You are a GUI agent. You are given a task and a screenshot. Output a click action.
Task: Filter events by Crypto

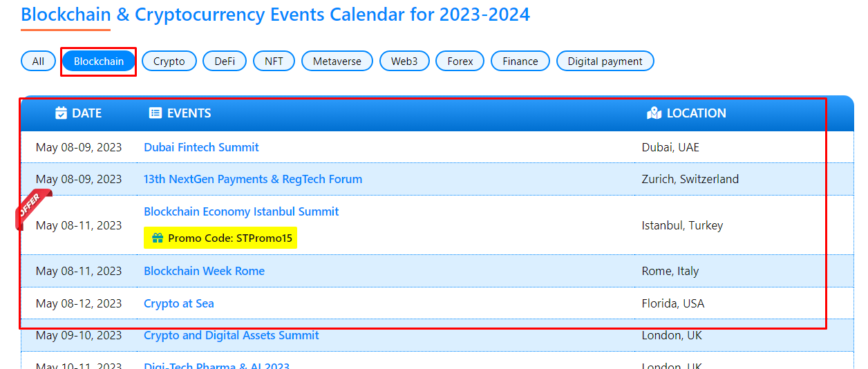(x=169, y=61)
